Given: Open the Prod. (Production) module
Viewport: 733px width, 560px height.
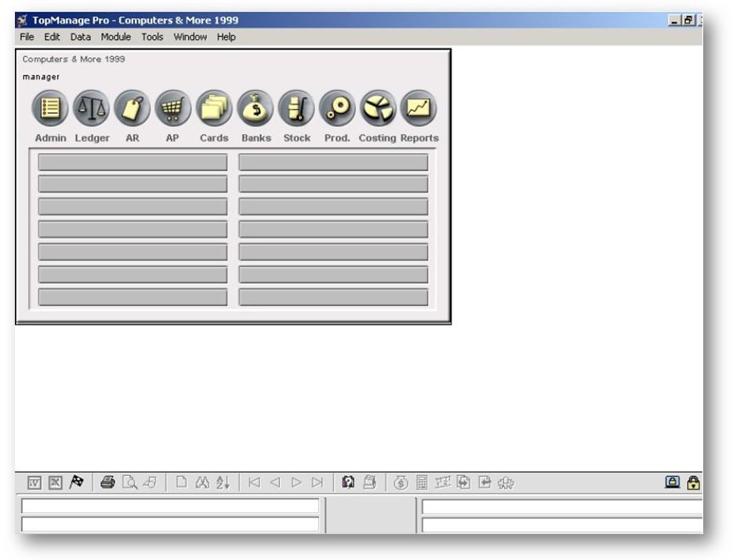Looking at the screenshot, I should (337, 110).
